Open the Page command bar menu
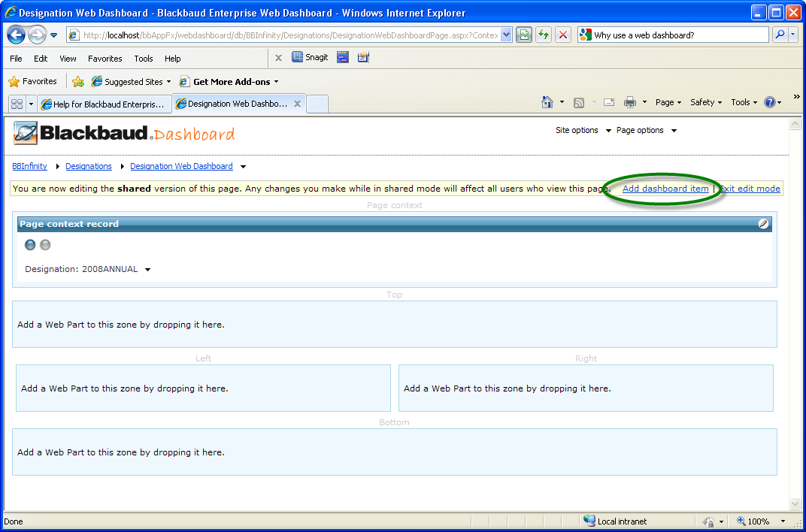The width and height of the screenshot is (806, 532). 668,102
